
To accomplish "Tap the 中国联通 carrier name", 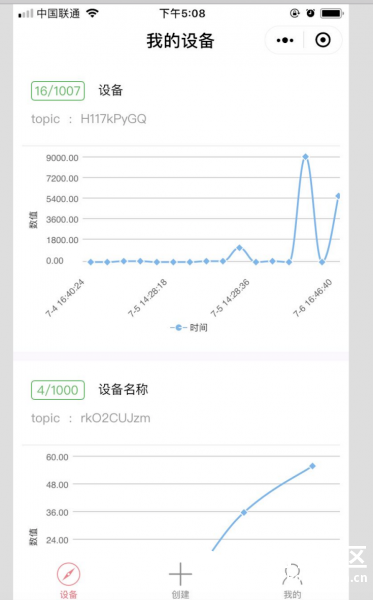I will tap(58, 14).
